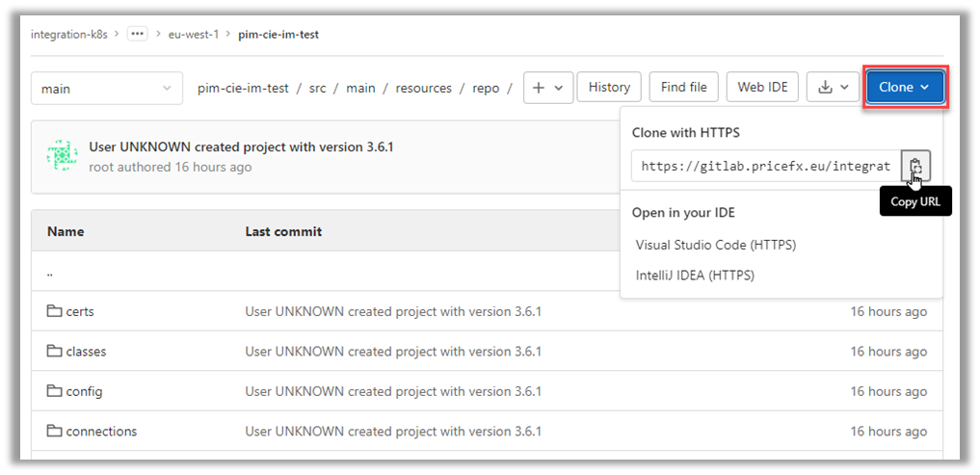Click the connections folder icon
Viewport: 980px width, 475px height.
(x=54, y=431)
